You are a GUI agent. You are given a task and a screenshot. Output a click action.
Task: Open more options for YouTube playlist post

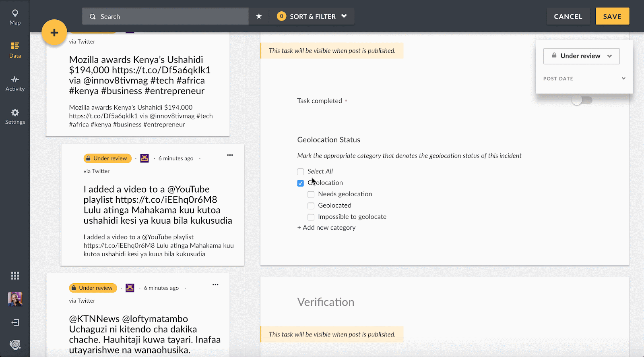pyautogui.click(x=230, y=155)
